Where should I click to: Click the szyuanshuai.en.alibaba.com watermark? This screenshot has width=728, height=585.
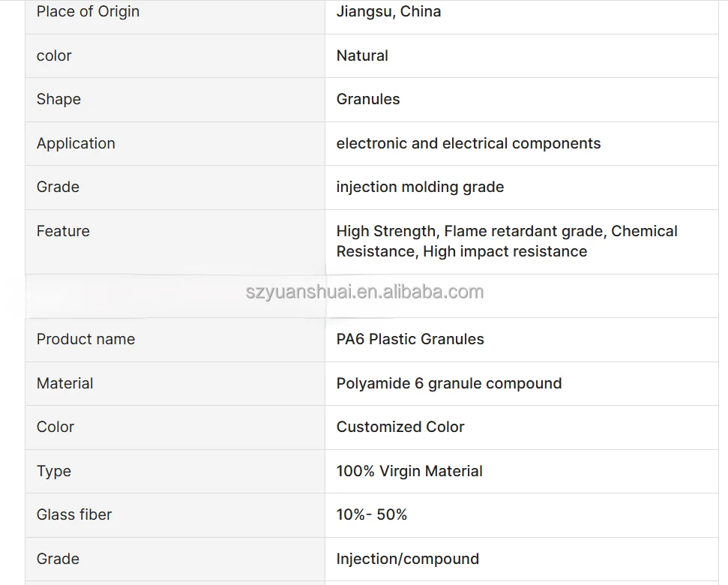[364, 292]
